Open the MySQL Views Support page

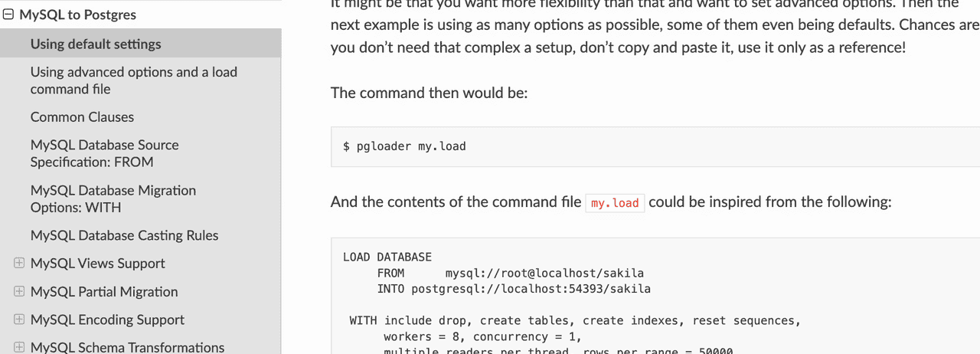click(97, 264)
